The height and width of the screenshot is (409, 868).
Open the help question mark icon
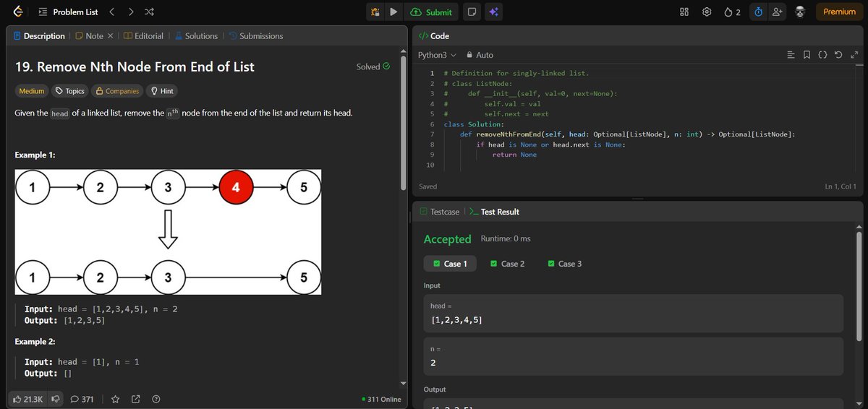tap(156, 399)
